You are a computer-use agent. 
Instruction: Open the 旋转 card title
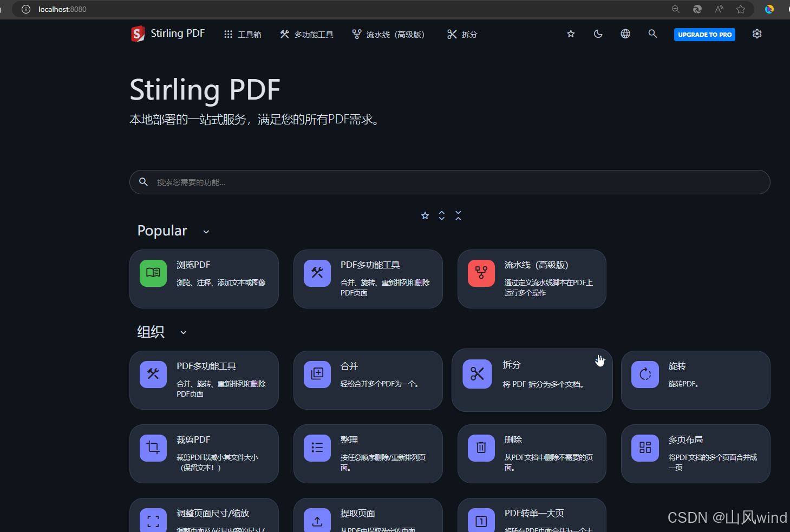pyautogui.click(x=677, y=366)
